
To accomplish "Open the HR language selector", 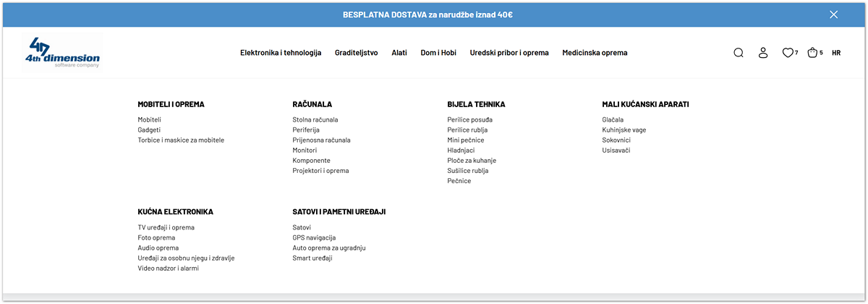I will [836, 53].
